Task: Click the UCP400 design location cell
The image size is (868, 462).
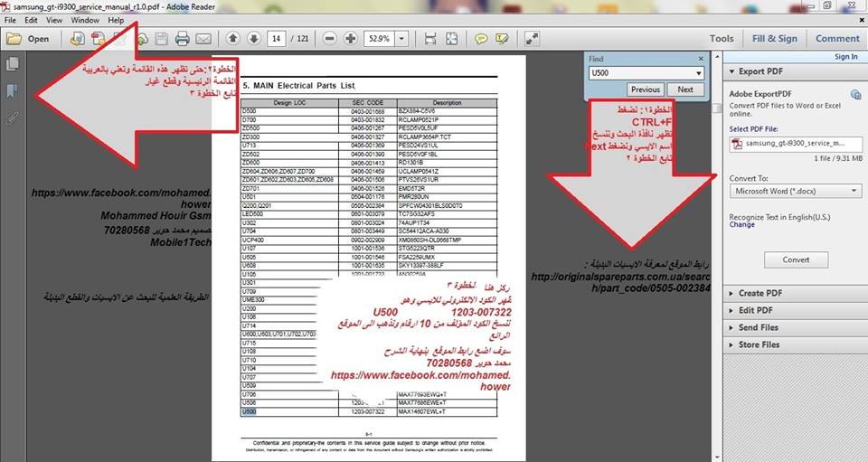Action: point(289,240)
